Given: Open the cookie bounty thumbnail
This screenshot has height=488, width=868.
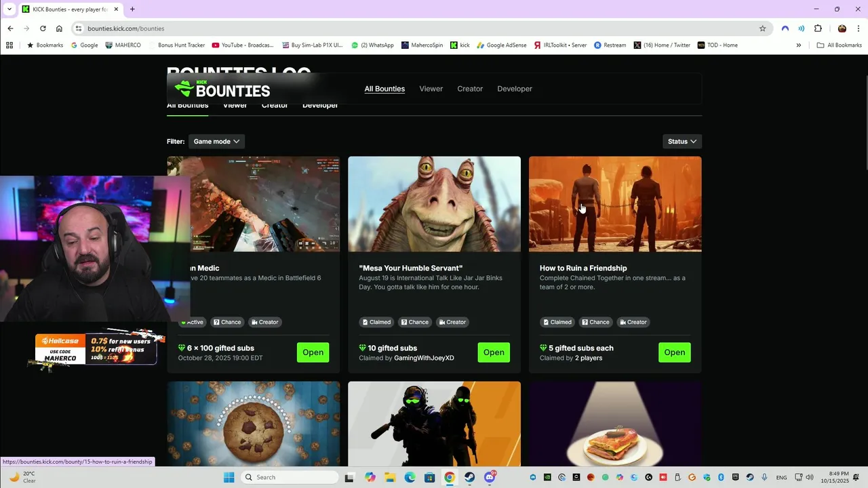Looking at the screenshot, I should coord(254,424).
